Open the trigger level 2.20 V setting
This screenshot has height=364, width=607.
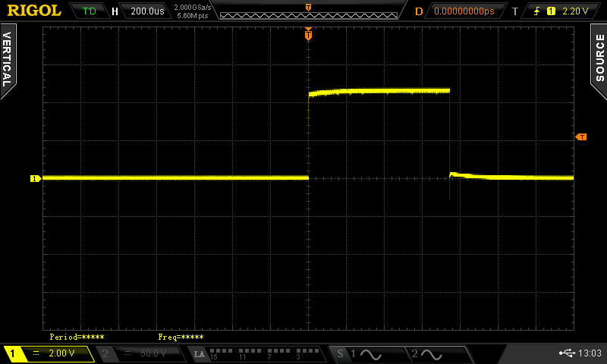(577, 11)
